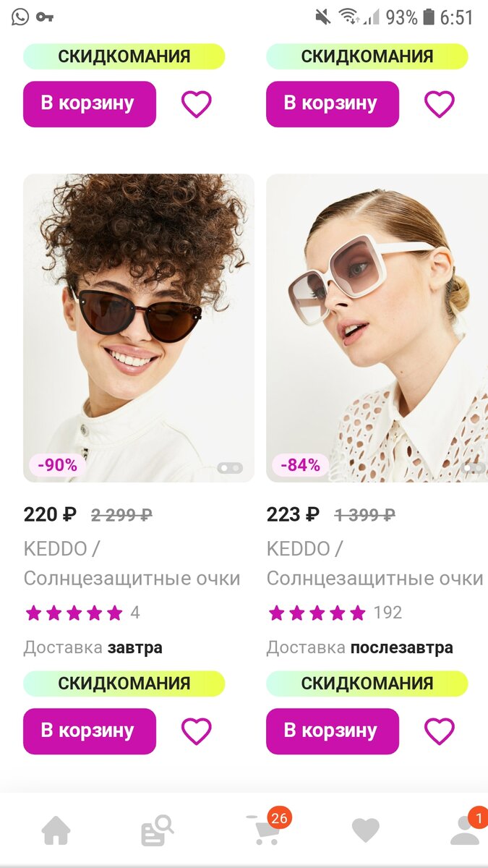Tap the WhatsApp icon in status bar
The height and width of the screenshot is (868, 488).
click(x=20, y=17)
